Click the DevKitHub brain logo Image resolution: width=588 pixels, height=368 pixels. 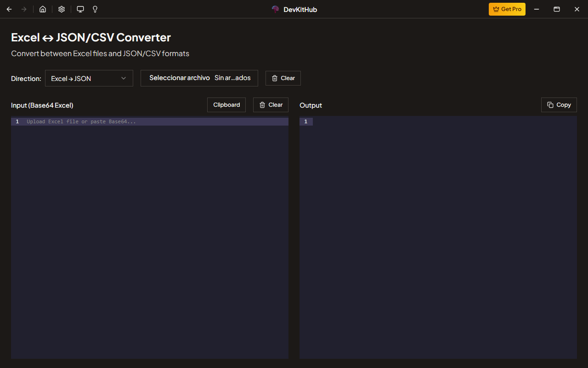tap(276, 9)
